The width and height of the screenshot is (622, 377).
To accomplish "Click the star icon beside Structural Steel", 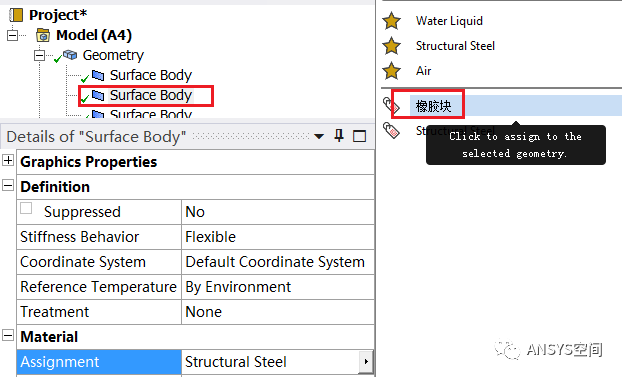I will pos(392,46).
